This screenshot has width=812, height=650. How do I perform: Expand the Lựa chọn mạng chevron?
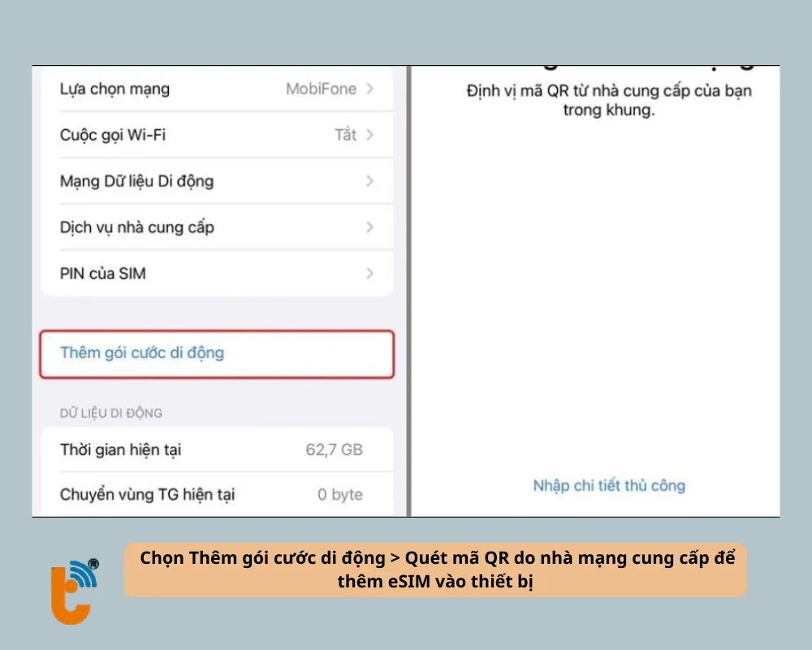click(371, 89)
